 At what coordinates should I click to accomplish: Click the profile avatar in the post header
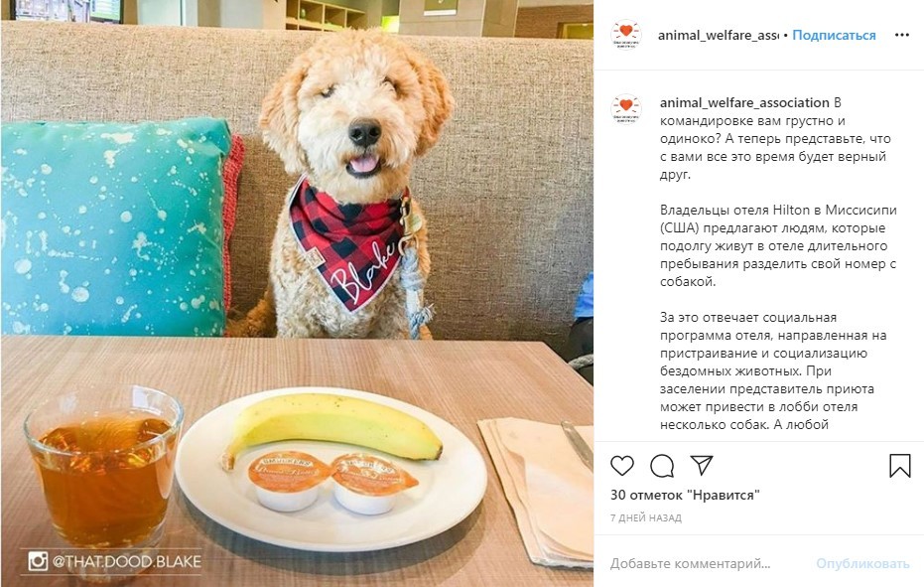625,35
